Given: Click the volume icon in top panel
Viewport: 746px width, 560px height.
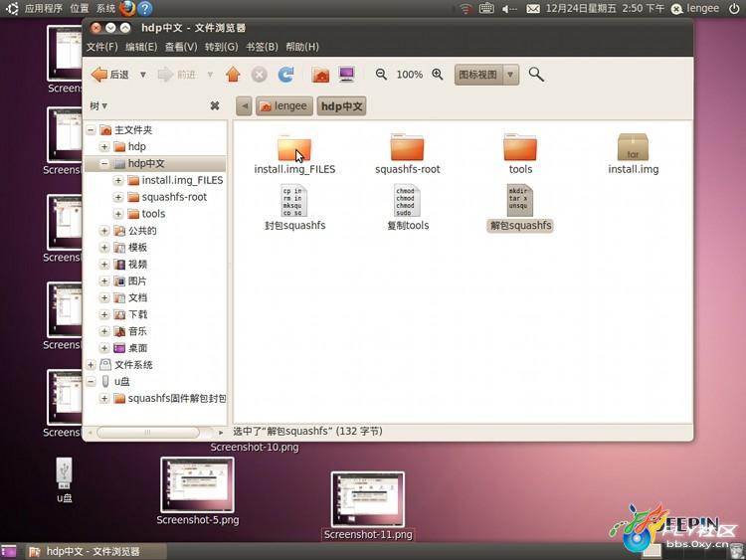Looking at the screenshot, I should [x=509, y=9].
